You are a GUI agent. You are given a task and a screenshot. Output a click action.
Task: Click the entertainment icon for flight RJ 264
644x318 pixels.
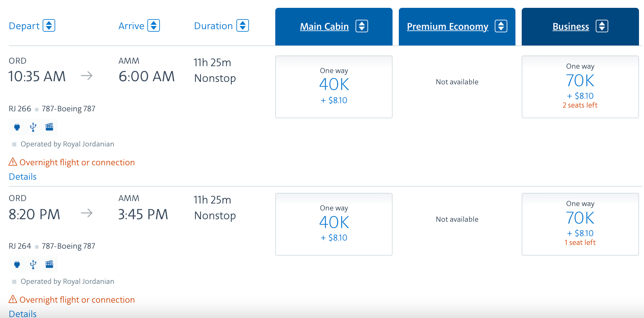click(49, 264)
